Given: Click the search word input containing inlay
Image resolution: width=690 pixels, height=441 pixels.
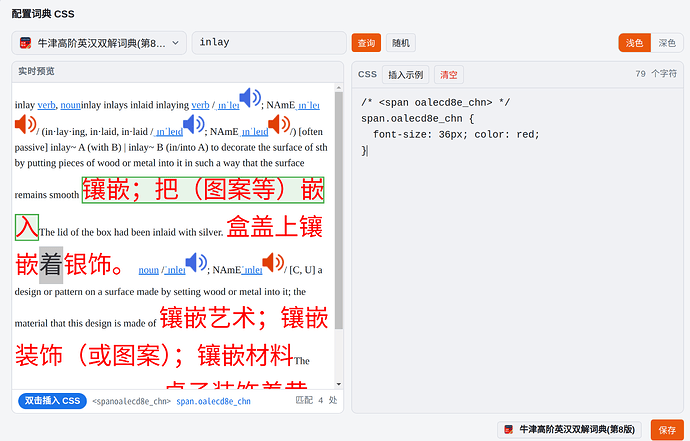Looking at the screenshot, I should pyautogui.click(x=269, y=43).
